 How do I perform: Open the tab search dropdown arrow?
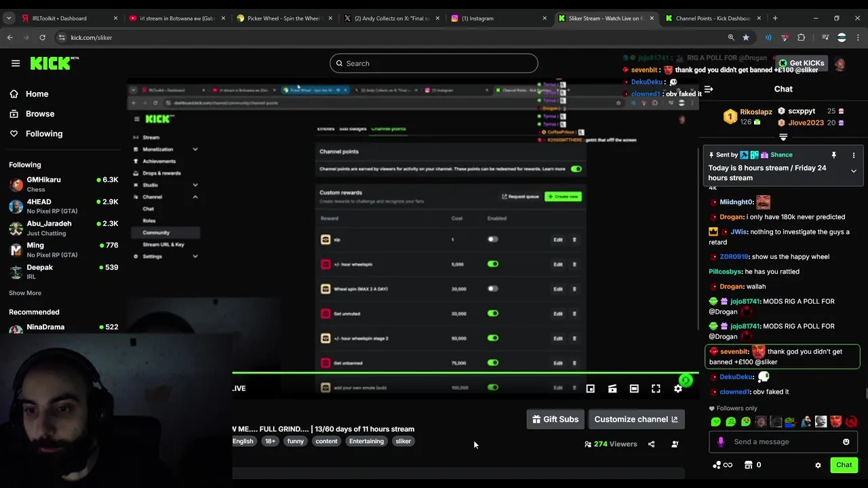click(9, 18)
